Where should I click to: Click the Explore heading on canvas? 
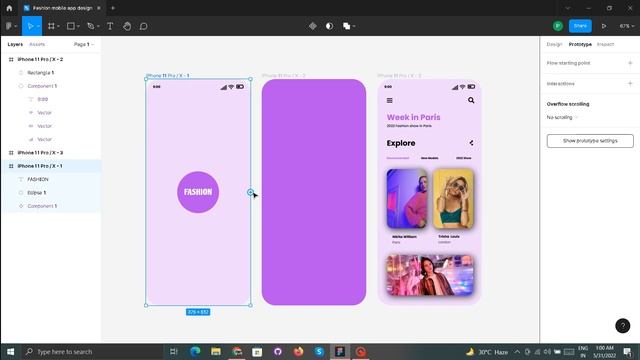[x=401, y=143]
